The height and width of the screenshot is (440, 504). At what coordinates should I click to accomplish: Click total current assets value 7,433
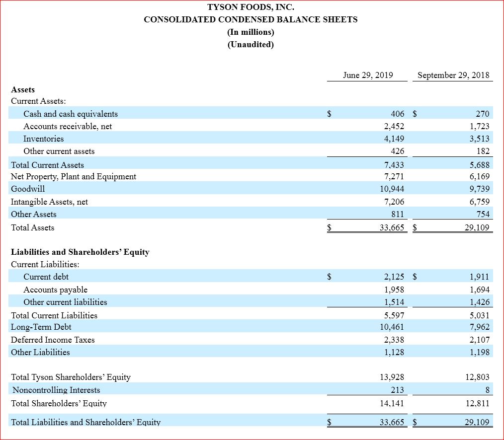pos(394,165)
